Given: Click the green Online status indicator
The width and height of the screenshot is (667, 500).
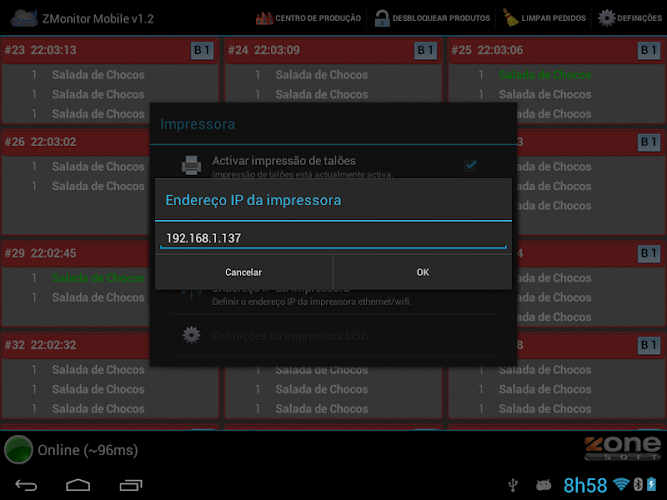Looking at the screenshot, I should [18, 449].
